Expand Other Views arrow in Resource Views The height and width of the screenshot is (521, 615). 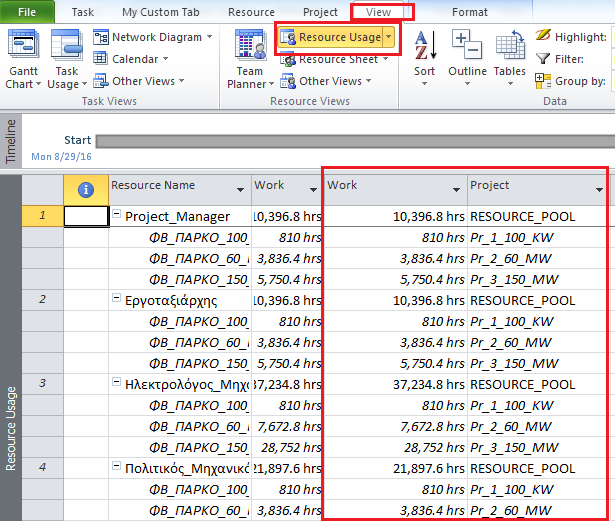368,81
